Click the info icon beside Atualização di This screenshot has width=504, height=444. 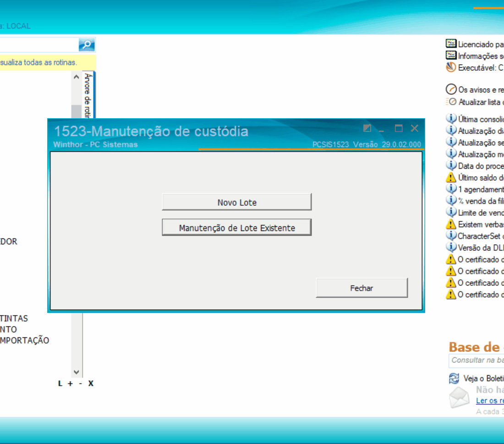(451, 130)
